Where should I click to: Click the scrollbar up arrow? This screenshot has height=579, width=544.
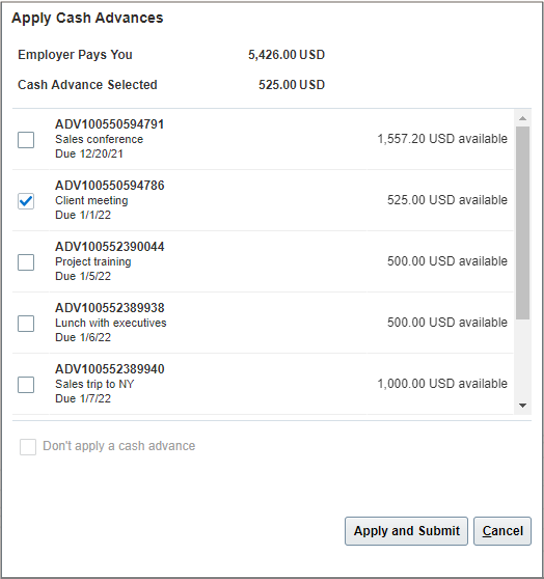click(x=523, y=119)
